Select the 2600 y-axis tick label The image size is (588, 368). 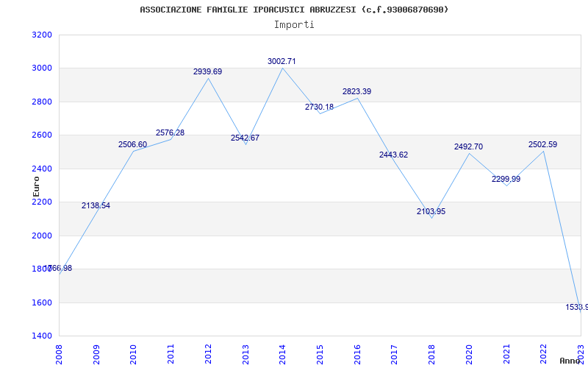(x=42, y=135)
